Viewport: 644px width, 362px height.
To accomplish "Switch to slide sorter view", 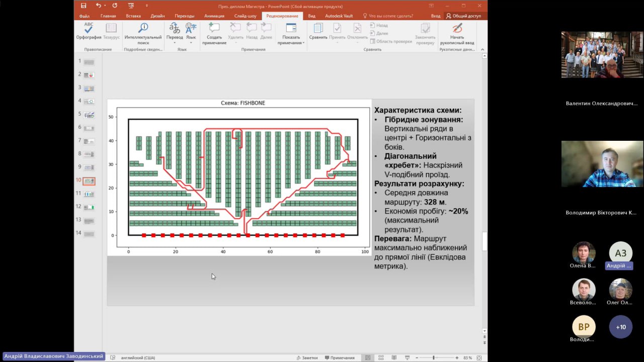I will click(x=381, y=357).
